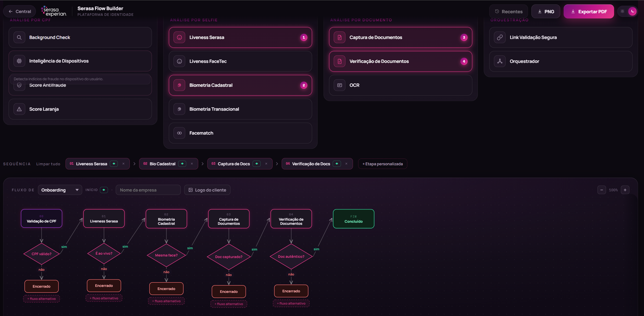Viewport: 644px width, 316px height.
Task: Remove Verificação de Docs from sequence
Action: [346, 164]
